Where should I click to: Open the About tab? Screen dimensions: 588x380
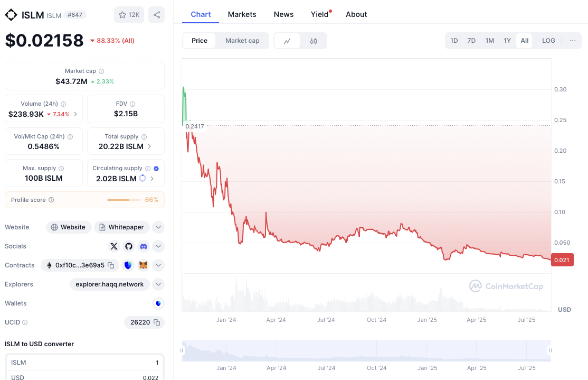pos(356,14)
